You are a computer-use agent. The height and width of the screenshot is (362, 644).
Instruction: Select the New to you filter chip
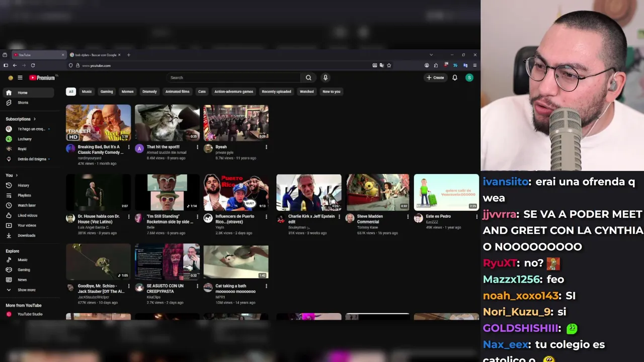pyautogui.click(x=332, y=92)
